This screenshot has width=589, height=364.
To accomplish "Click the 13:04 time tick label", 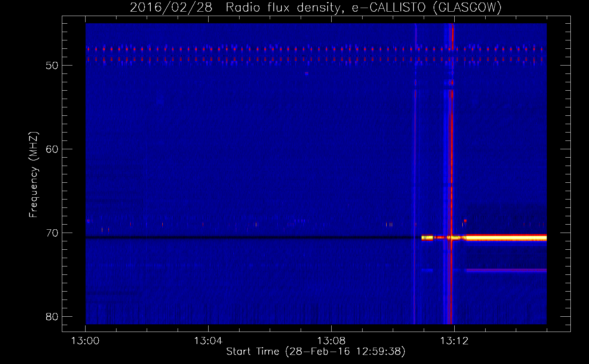I will (208, 341).
